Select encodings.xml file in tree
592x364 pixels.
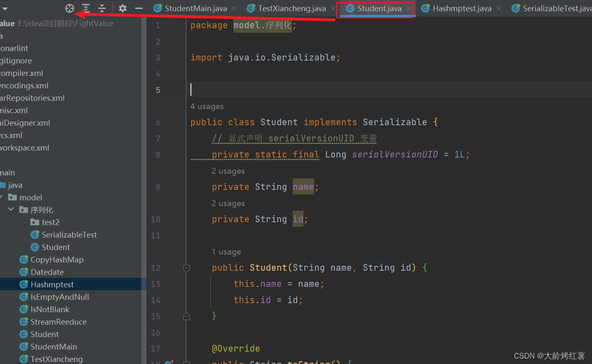point(24,85)
